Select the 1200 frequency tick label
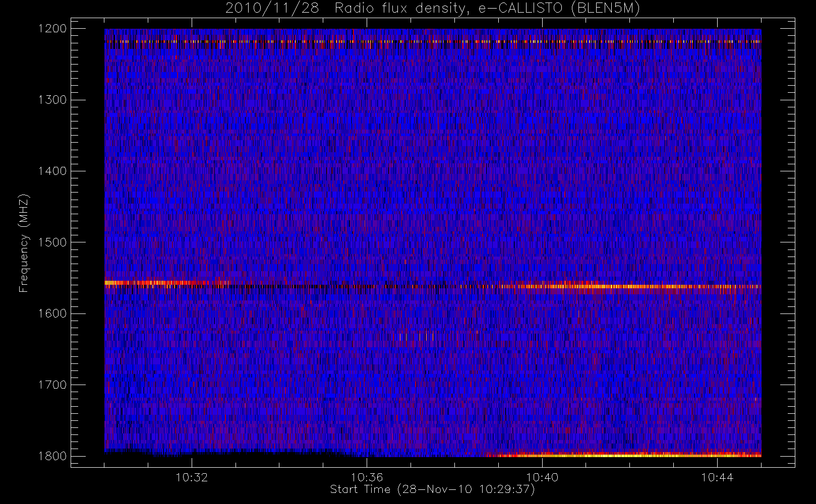Screen dimensions: 816x504 (52, 29)
